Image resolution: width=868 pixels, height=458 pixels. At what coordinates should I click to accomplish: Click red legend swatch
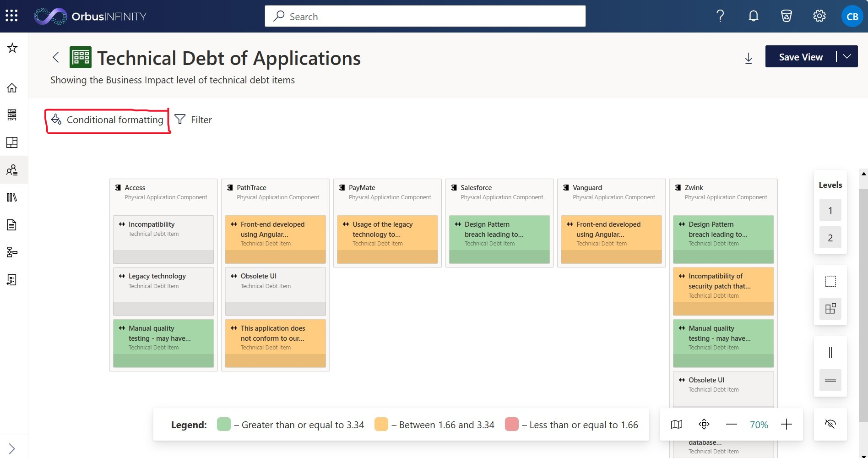[x=512, y=424]
